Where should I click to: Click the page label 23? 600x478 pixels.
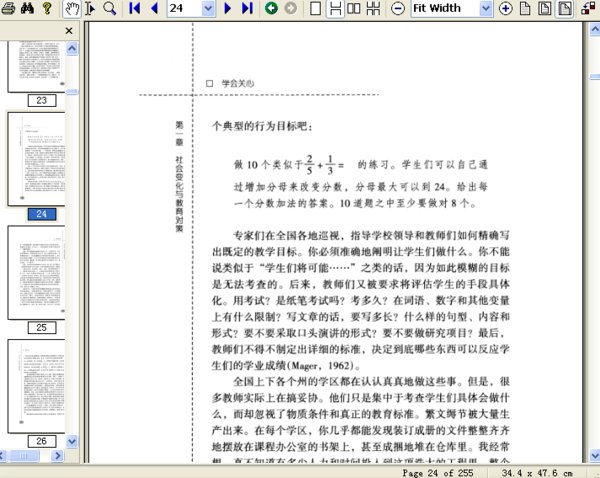click(x=42, y=101)
